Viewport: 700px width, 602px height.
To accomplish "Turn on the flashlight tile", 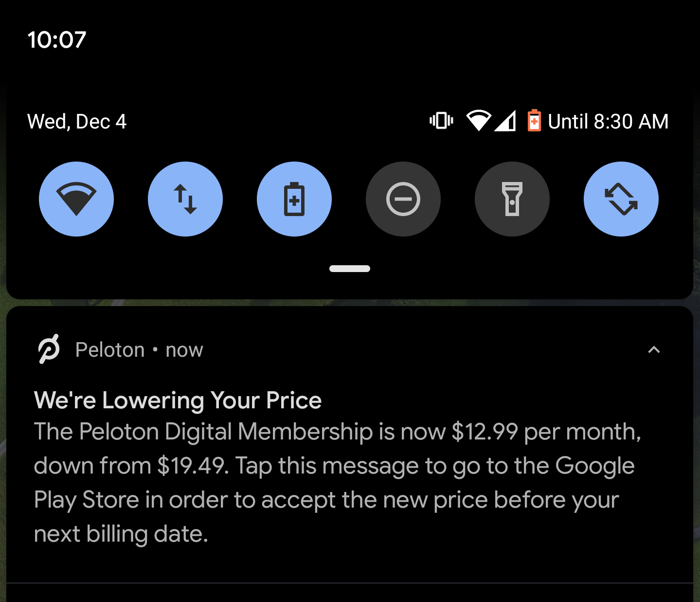I will pos(512,199).
